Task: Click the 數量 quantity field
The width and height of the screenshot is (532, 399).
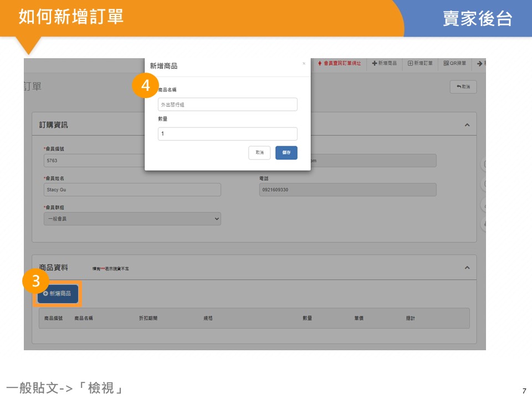Action: (x=227, y=134)
